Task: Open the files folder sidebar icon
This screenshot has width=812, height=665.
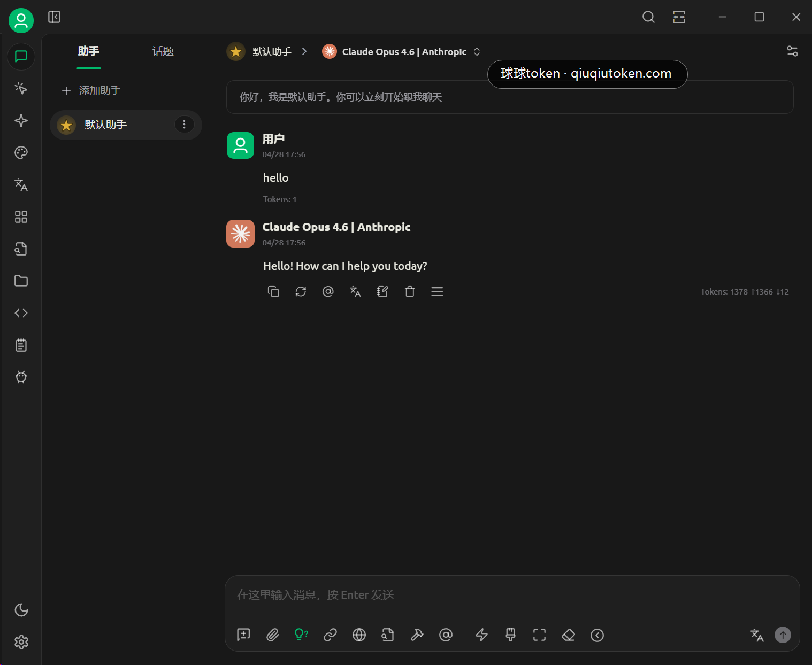Action: (x=21, y=281)
